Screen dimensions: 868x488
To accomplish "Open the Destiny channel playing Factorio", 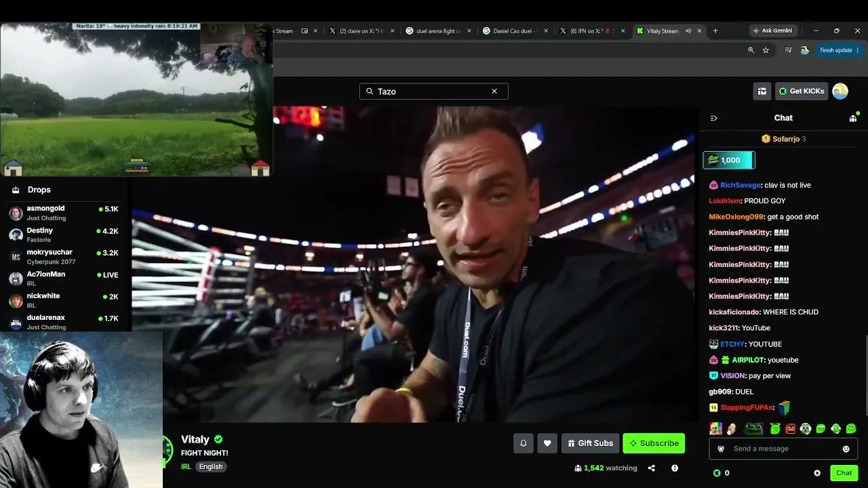I will pyautogui.click(x=64, y=235).
